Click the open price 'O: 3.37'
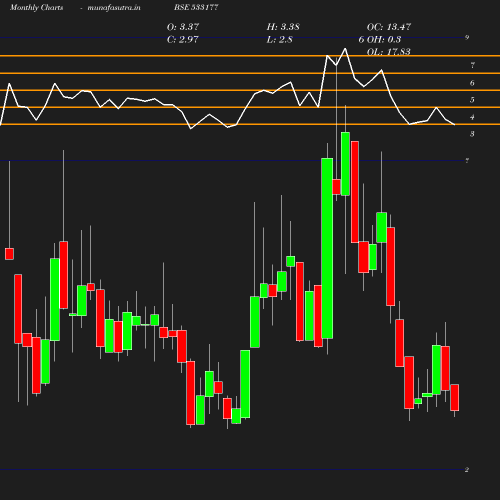The height and width of the screenshot is (500, 500). click(183, 27)
